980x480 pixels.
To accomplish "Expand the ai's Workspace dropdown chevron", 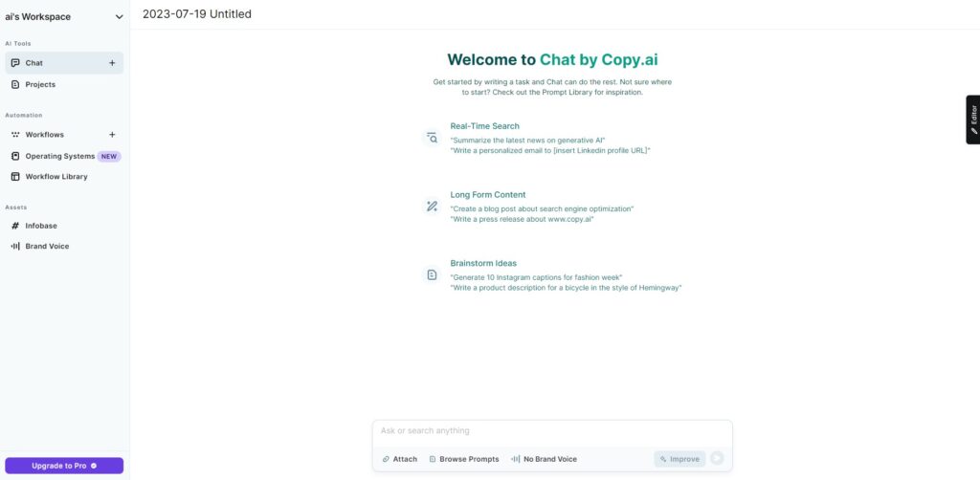I will tap(119, 17).
